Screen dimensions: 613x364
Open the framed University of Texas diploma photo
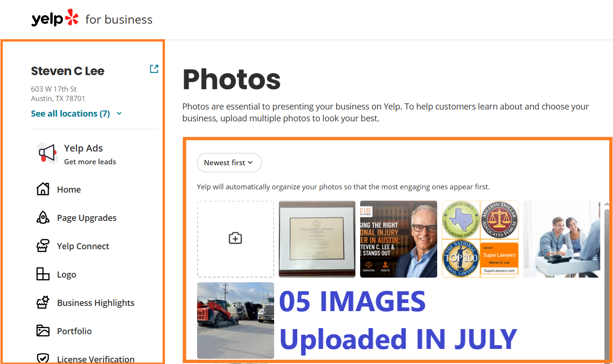pyautogui.click(x=317, y=239)
